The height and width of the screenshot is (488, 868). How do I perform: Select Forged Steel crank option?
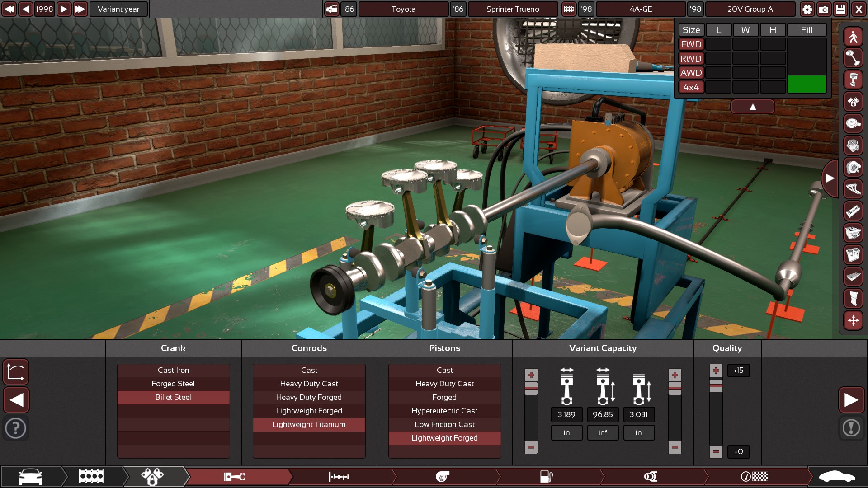tap(173, 384)
